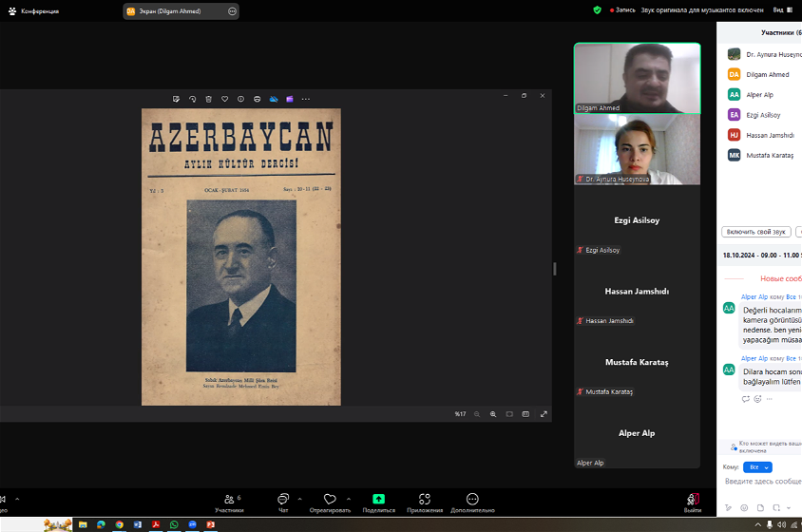Open WhatsApp from the taskbar
802x532 pixels.
174,524
